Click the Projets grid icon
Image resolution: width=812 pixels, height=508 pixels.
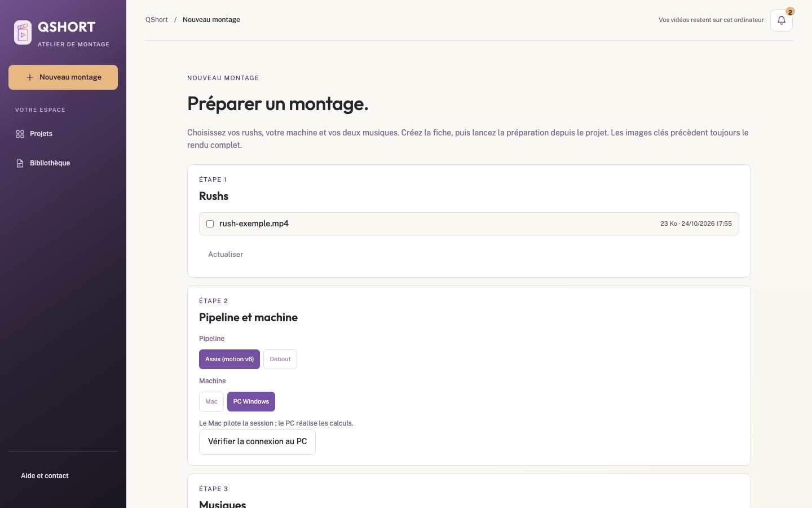pyautogui.click(x=20, y=134)
